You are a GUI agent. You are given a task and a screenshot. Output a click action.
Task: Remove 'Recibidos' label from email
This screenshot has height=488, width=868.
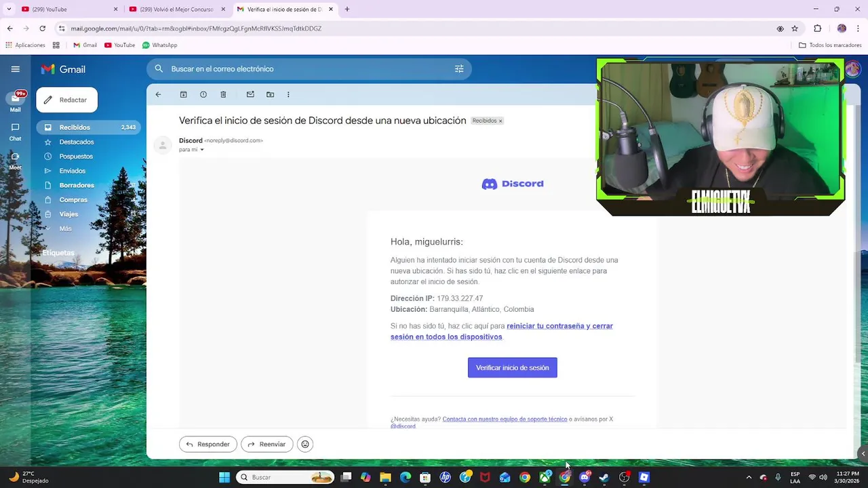click(x=500, y=121)
